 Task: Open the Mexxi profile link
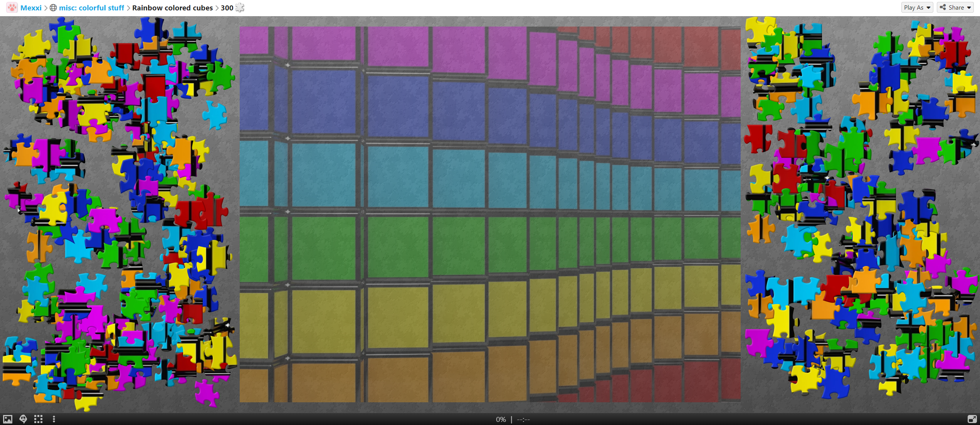[x=31, y=8]
